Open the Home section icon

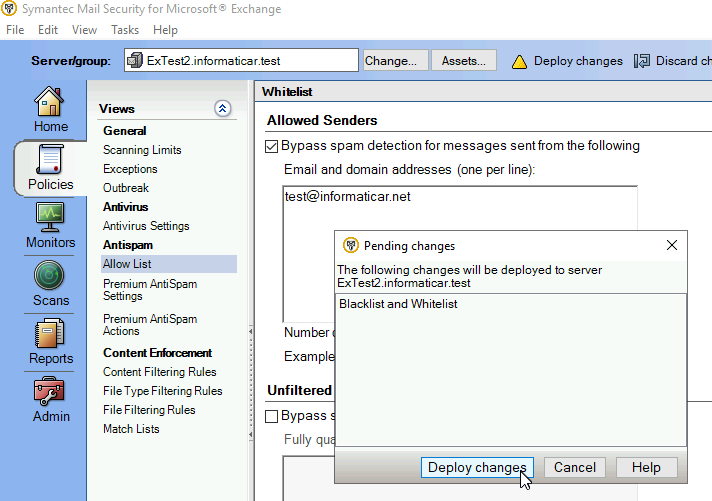pos(49,102)
